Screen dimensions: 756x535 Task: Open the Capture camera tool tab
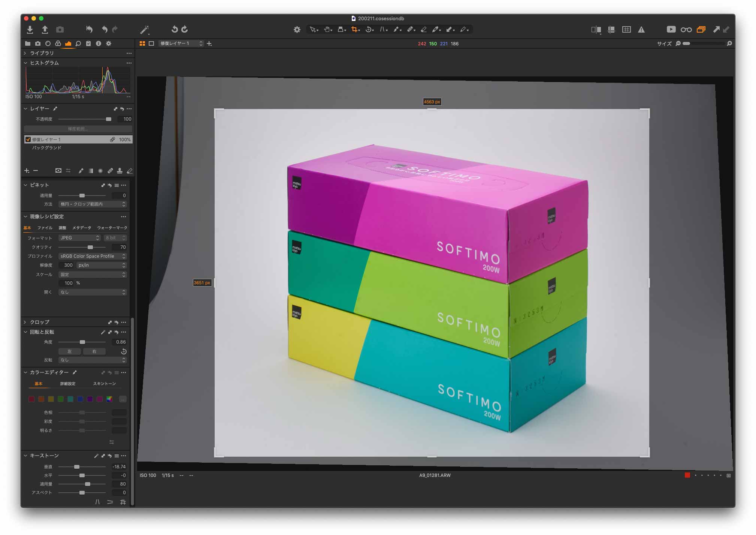click(x=38, y=43)
